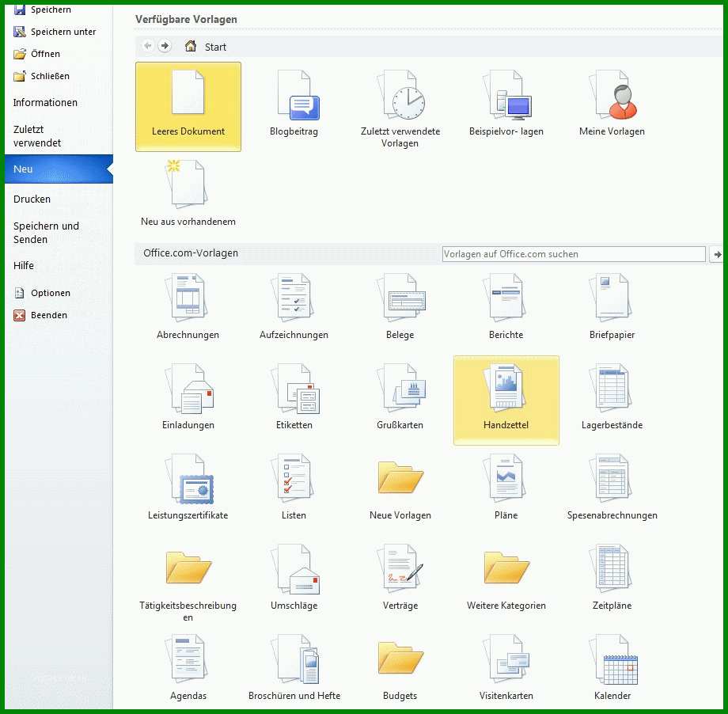
Task: Open the Umschläge template category
Action: pyautogui.click(x=294, y=579)
